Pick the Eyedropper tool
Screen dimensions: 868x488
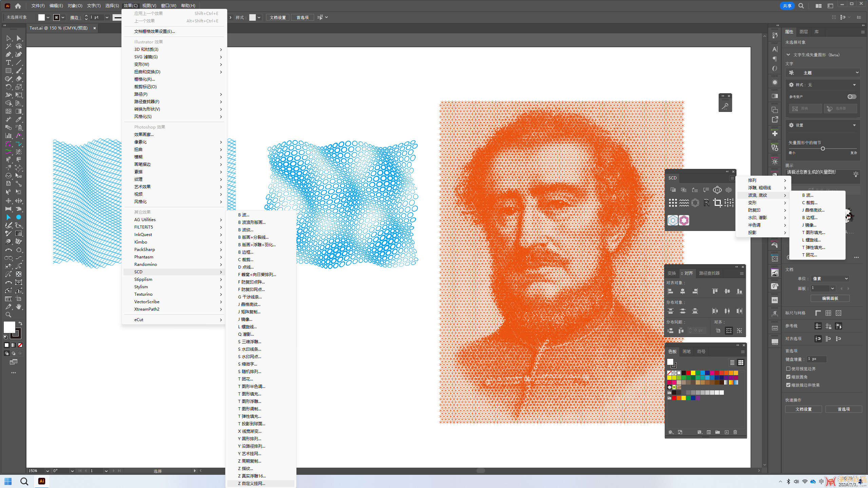tap(19, 119)
